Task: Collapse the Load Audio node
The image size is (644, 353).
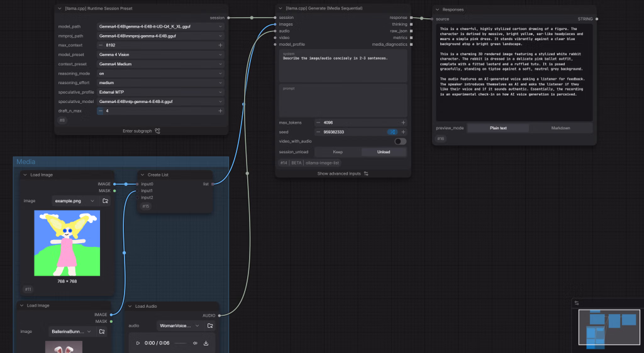Action: (130, 307)
